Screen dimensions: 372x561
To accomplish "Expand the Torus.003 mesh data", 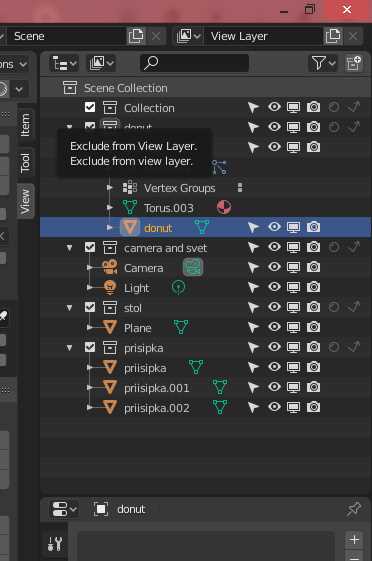I will tap(110, 207).
